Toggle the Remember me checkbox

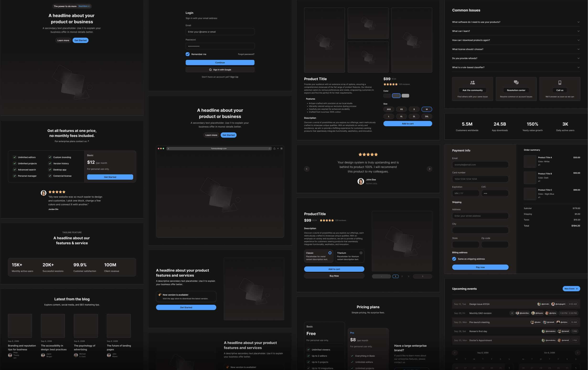coord(187,54)
